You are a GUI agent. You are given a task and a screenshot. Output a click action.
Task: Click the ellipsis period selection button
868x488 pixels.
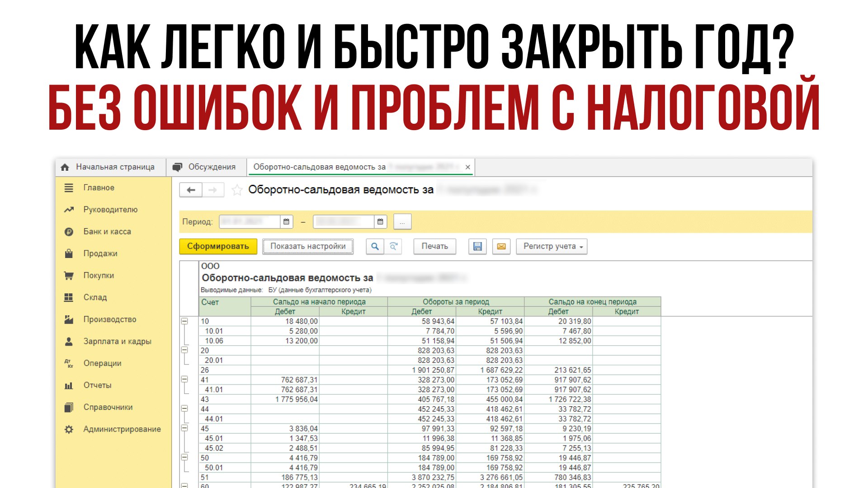coord(402,222)
